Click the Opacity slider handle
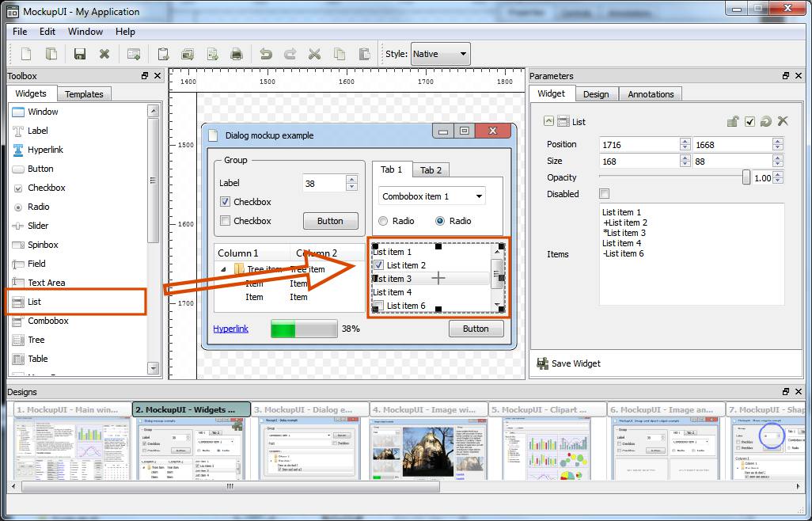The width and height of the screenshot is (812, 521). 746,177
